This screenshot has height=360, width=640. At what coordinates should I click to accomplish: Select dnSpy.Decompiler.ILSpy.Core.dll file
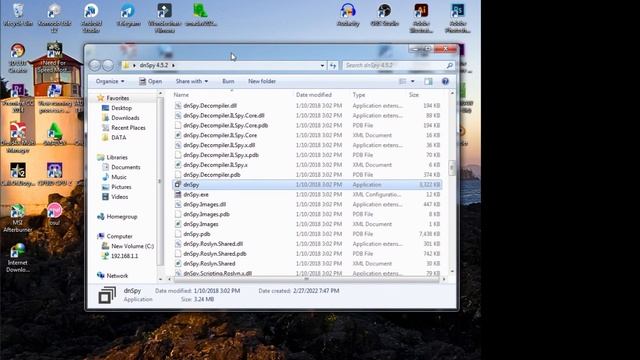(x=224, y=116)
